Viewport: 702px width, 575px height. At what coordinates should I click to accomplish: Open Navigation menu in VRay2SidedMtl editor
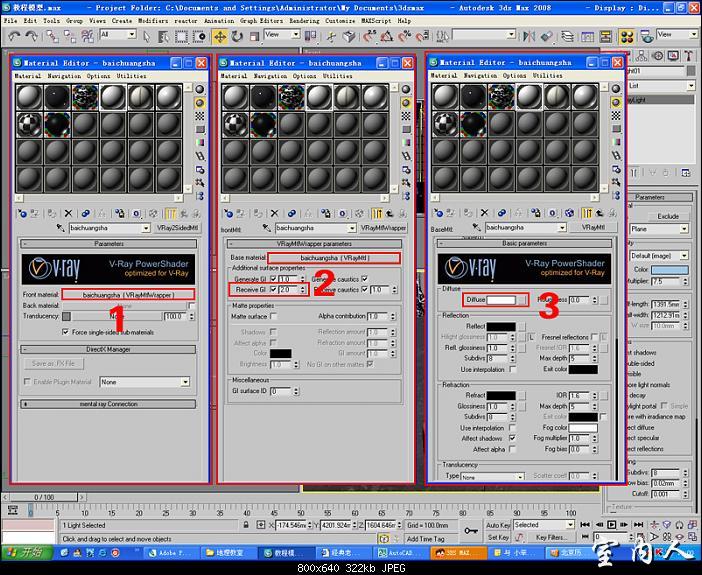pyautogui.click(x=64, y=76)
